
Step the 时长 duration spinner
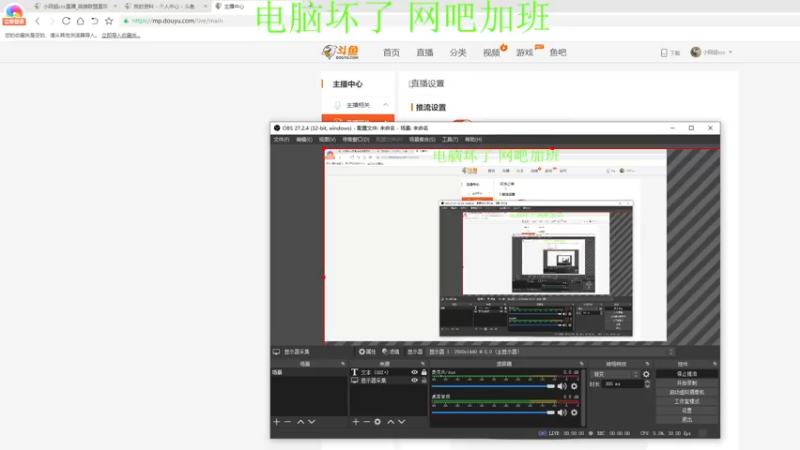click(647, 384)
